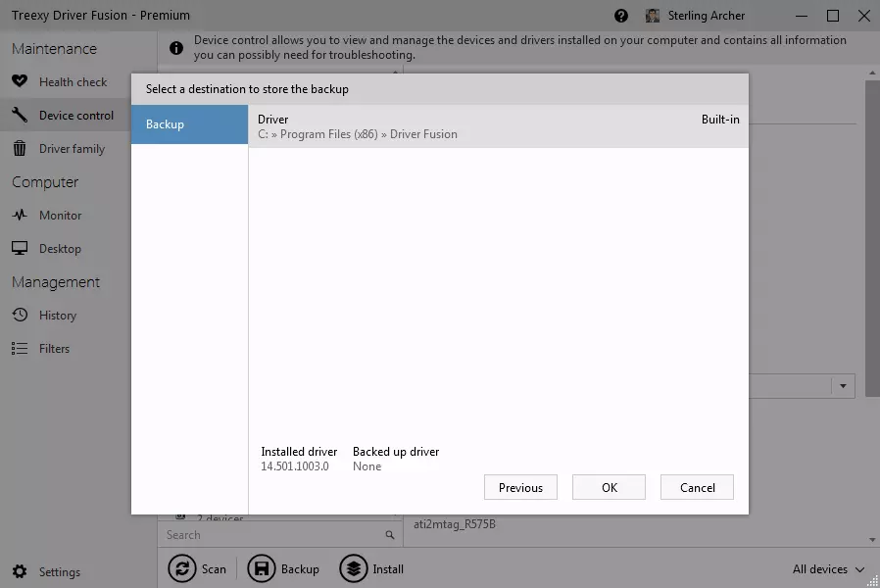Click the Health check heart icon
Screen dimensions: 880x588
click(x=20, y=81)
